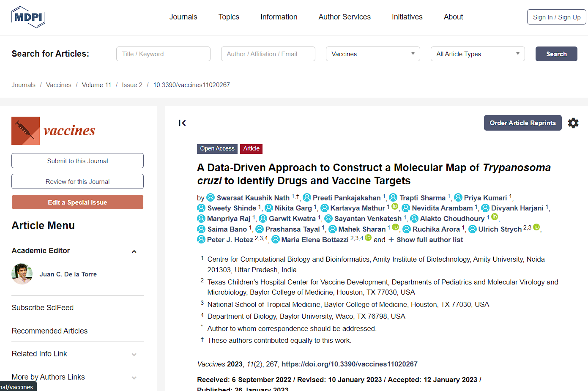Open the All Article Types dropdown
The width and height of the screenshot is (588, 391).
coord(478,54)
